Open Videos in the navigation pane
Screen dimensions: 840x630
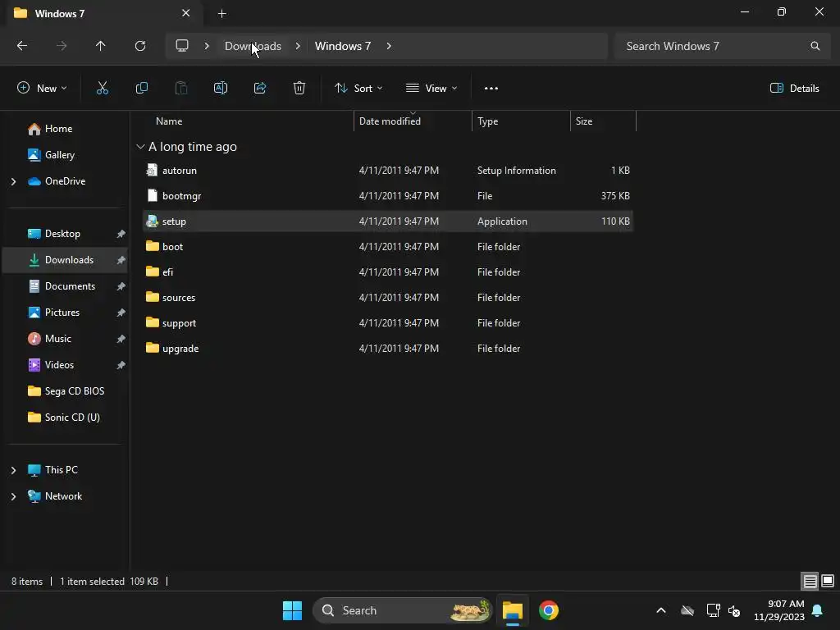coord(66,365)
